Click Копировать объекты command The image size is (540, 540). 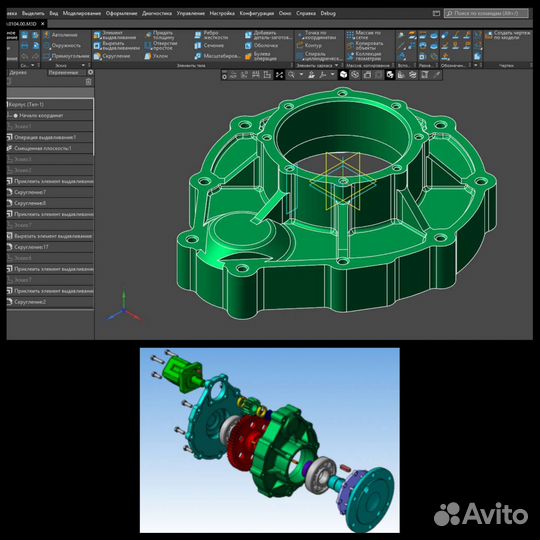click(x=365, y=45)
